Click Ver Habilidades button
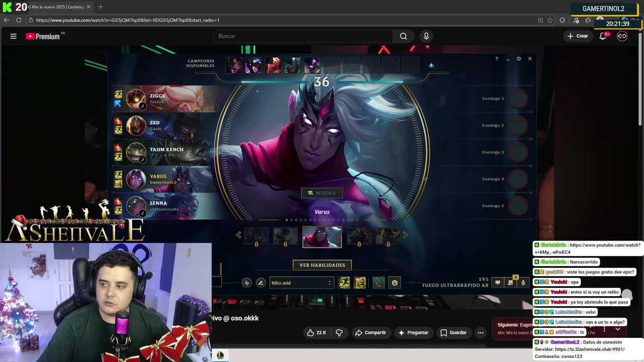Screen dimensions: 644x362 [x=322, y=265]
